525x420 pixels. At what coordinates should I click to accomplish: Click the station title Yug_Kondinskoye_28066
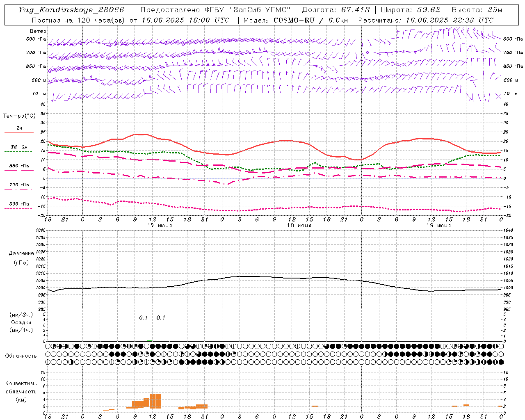click(x=71, y=10)
